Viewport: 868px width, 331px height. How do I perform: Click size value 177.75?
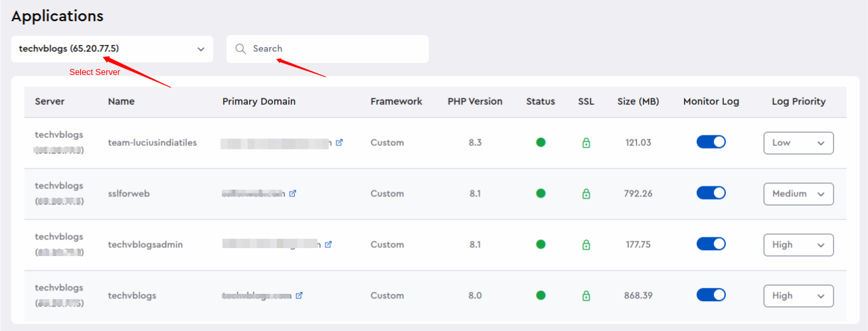pyautogui.click(x=638, y=245)
